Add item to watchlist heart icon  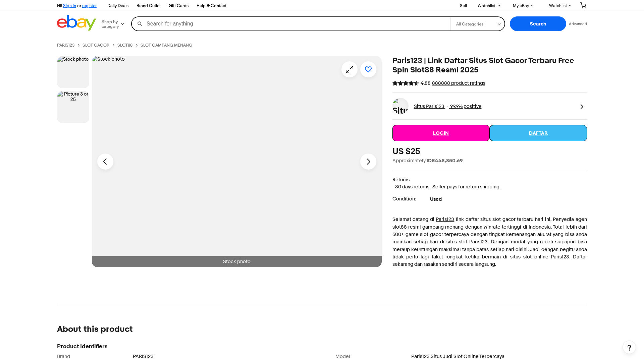(368, 69)
